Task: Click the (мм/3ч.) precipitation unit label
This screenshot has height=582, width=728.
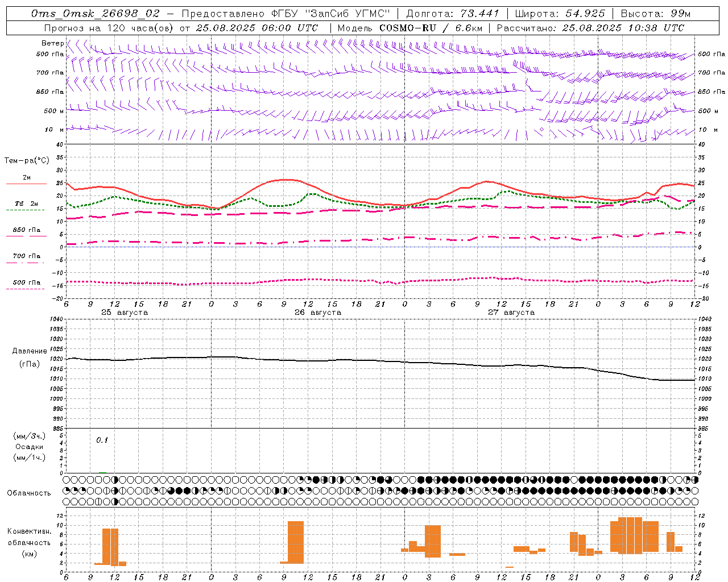Action: pos(30,436)
